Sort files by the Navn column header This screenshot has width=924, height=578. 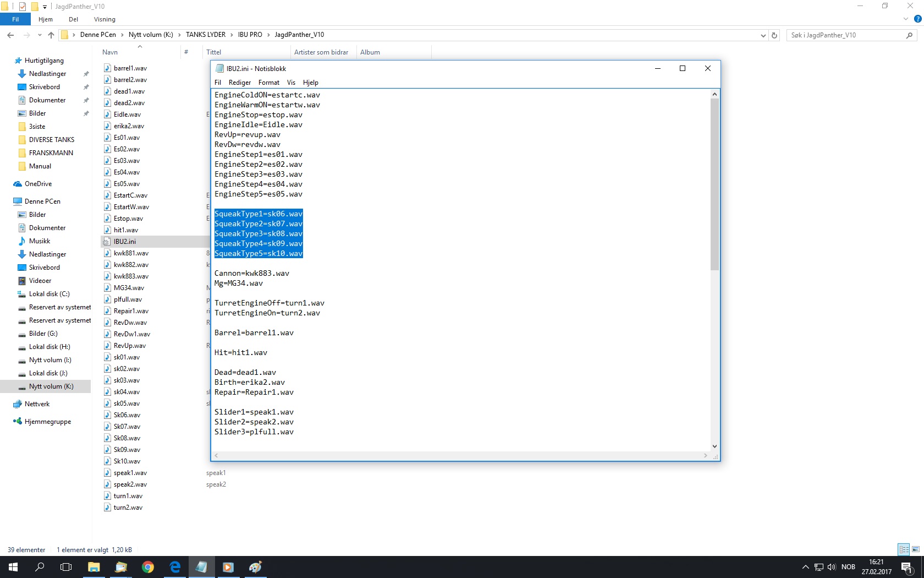pos(110,52)
